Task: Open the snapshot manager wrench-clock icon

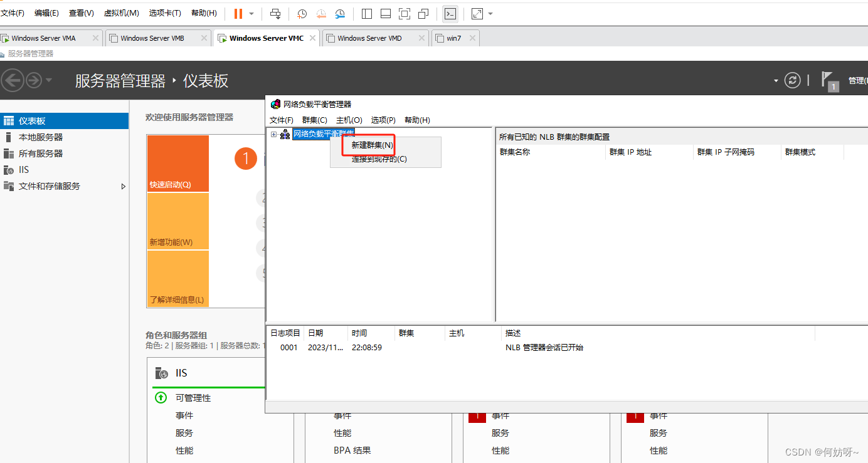Action: pyautogui.click(x=339, y=13)
